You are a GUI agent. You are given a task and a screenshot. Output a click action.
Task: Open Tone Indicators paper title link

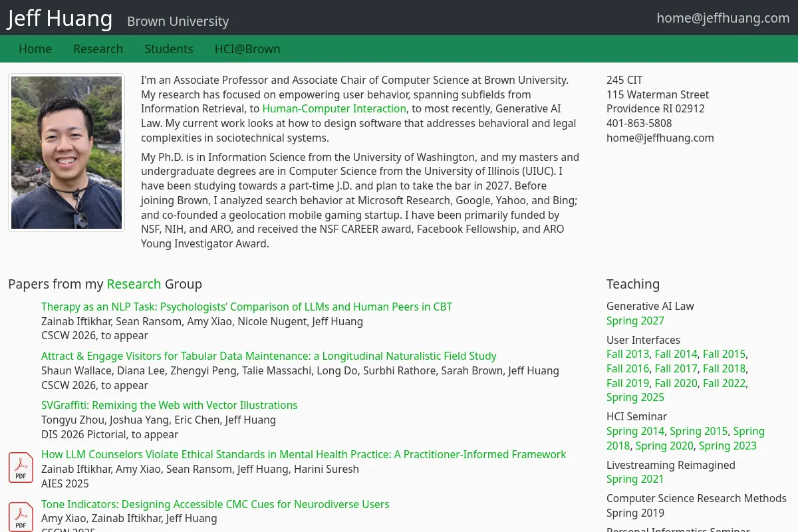click(215, 504)
